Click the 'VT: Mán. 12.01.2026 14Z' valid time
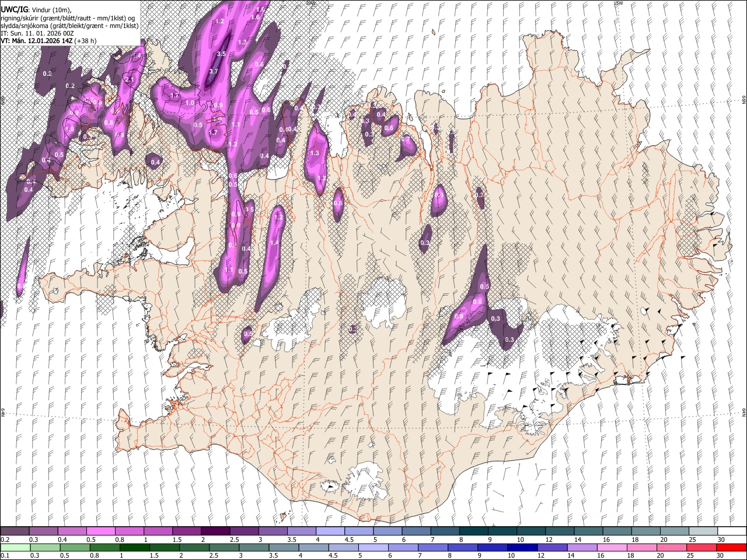Screen dimensions: 747x560 [x=36, y=41]
